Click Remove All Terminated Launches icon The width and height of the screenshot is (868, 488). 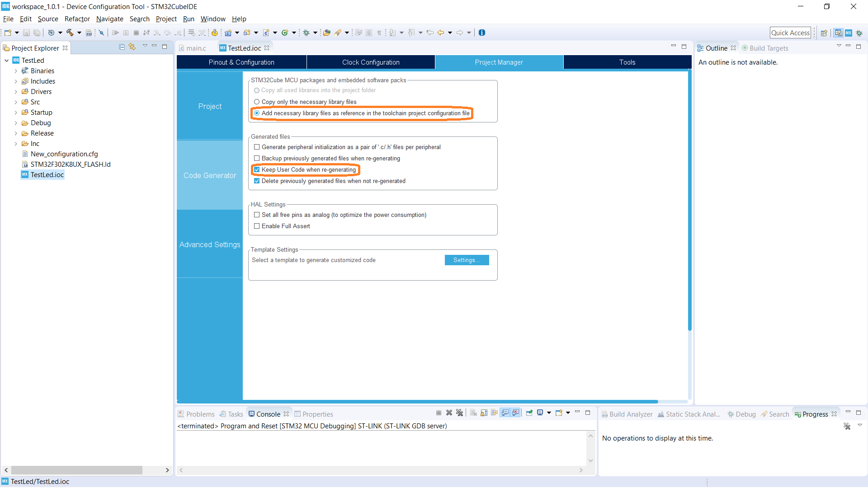[x=459, y=413]
